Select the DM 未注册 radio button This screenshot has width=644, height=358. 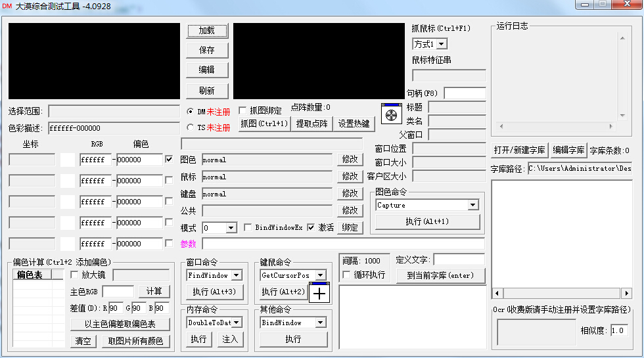click(190, 111)
